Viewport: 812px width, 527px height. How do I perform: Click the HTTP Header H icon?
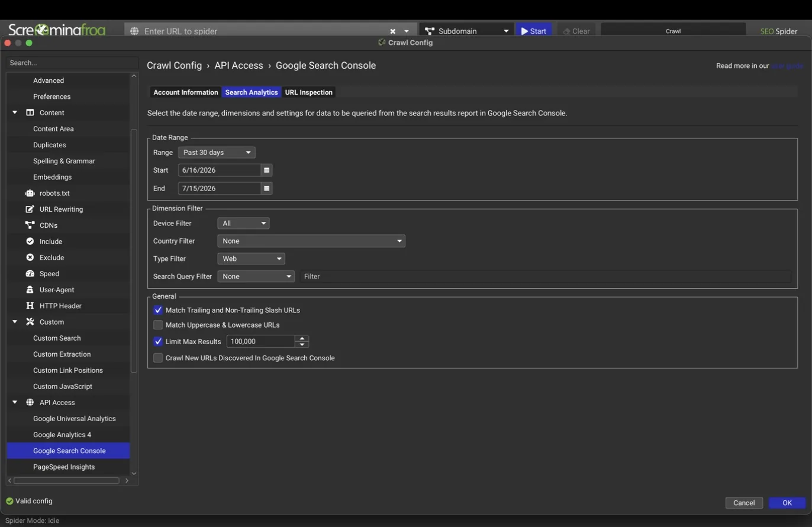30,306
